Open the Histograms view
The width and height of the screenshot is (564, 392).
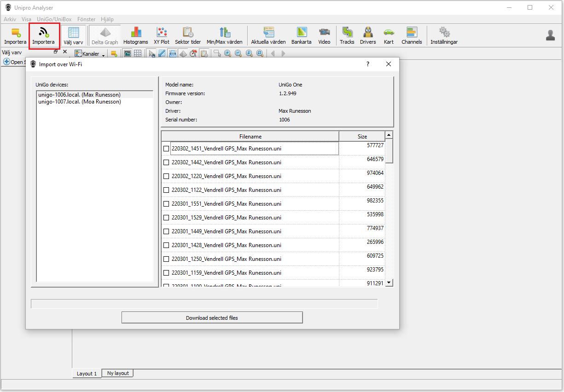tap(136, 36)
